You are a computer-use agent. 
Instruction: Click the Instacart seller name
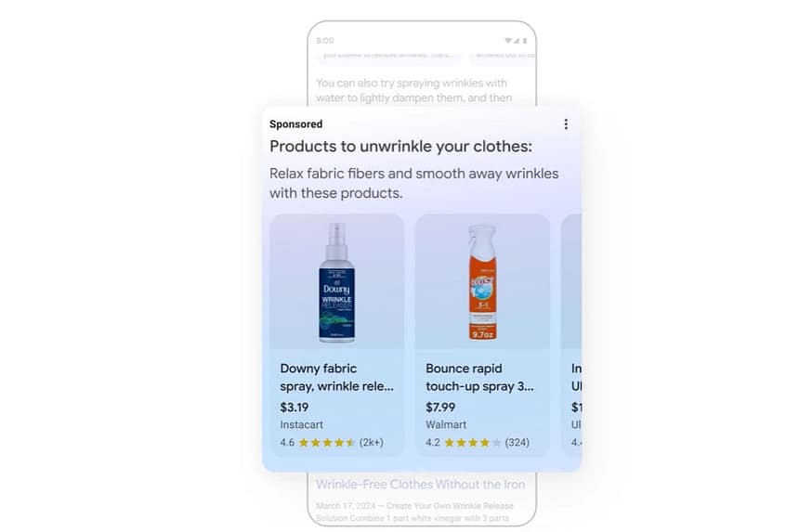point(301,424)
